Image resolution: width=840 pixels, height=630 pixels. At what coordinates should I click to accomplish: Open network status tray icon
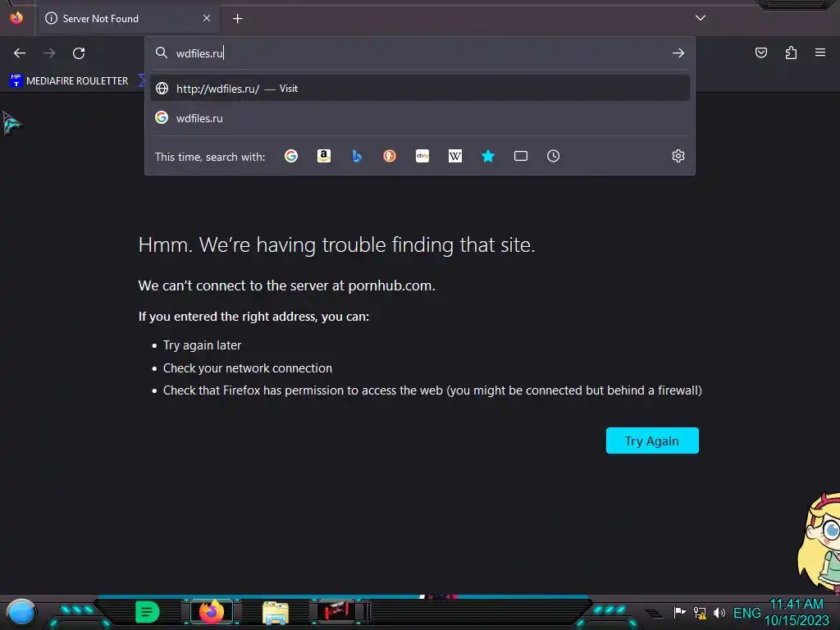[699, 612]
